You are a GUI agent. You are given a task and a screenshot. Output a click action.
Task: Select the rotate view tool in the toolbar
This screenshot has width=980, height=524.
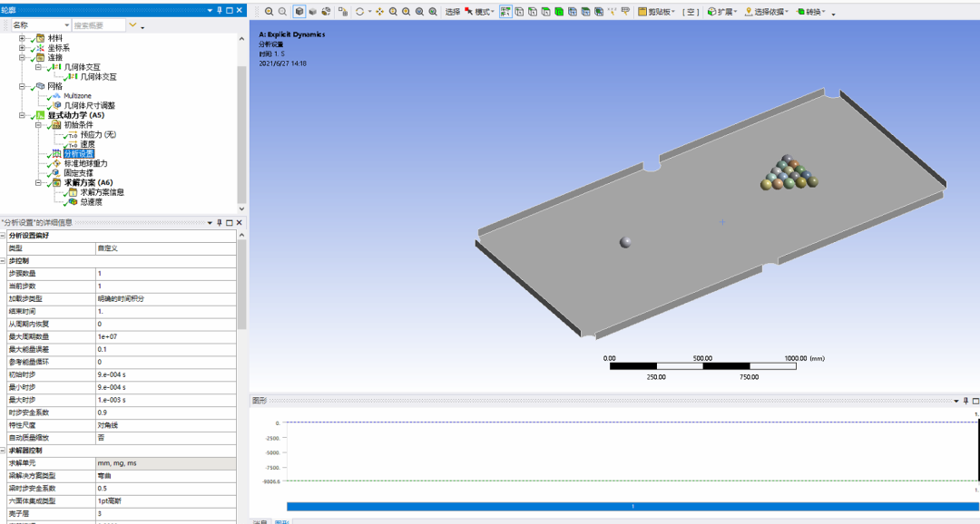click(x=358, y=10)
